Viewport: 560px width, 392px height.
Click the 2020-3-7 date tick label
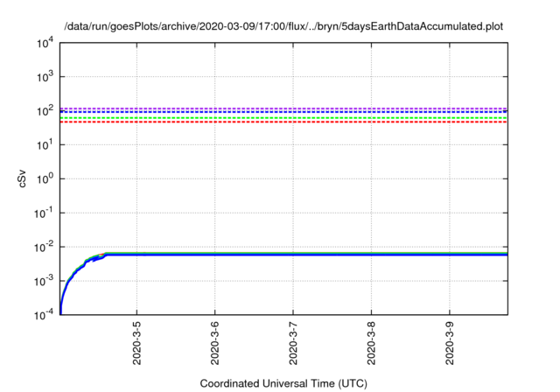(x=293, y=343)
